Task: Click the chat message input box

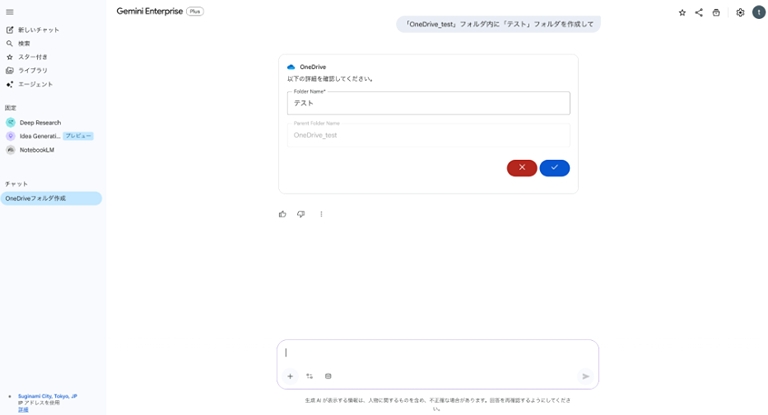Action: click(x=437, y=353)
